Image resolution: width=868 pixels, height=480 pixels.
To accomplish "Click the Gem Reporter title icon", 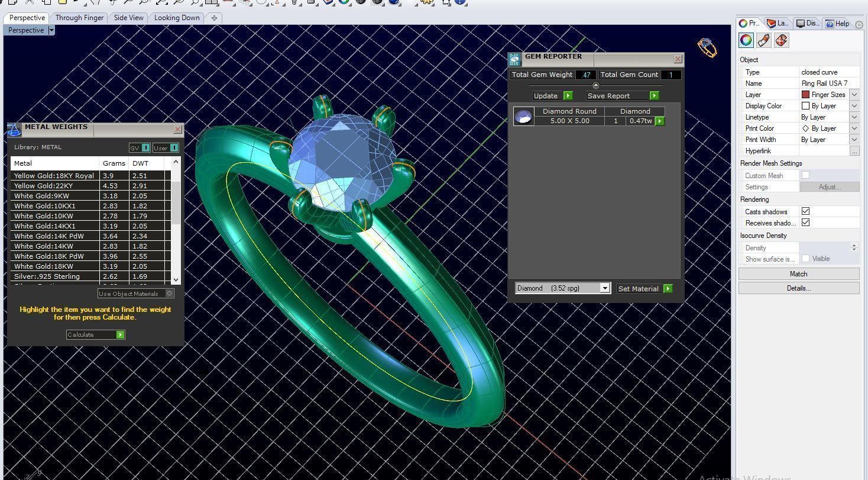I will pos(514,59).
